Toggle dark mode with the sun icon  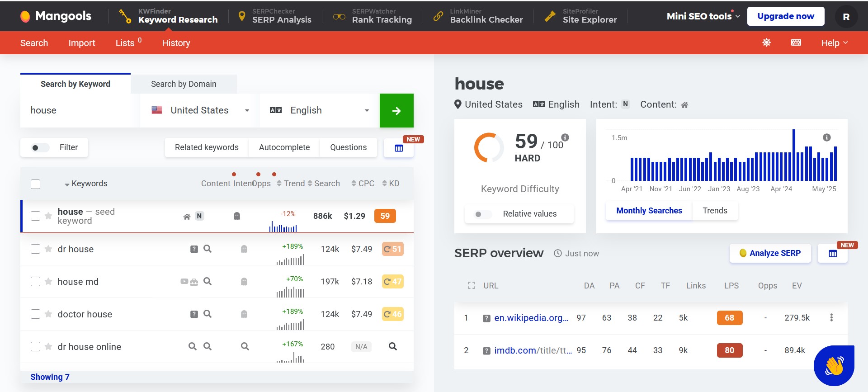pyautogui.click(x=766, y=43)
